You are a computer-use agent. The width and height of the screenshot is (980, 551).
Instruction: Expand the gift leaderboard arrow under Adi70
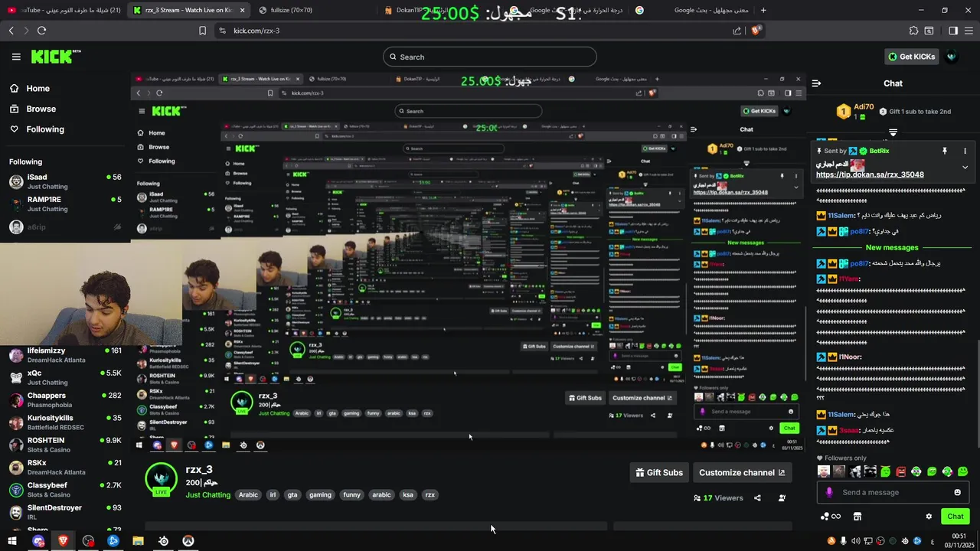pos(893,132)
